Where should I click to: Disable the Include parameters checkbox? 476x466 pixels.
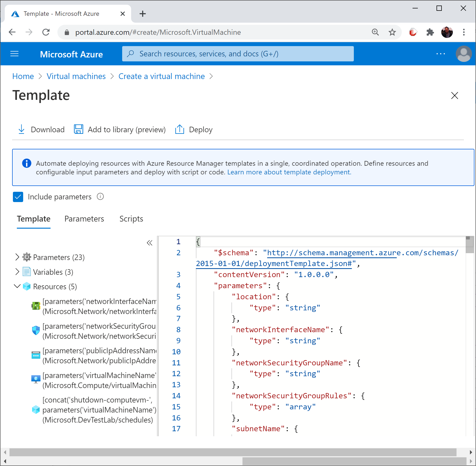point(18,197)
